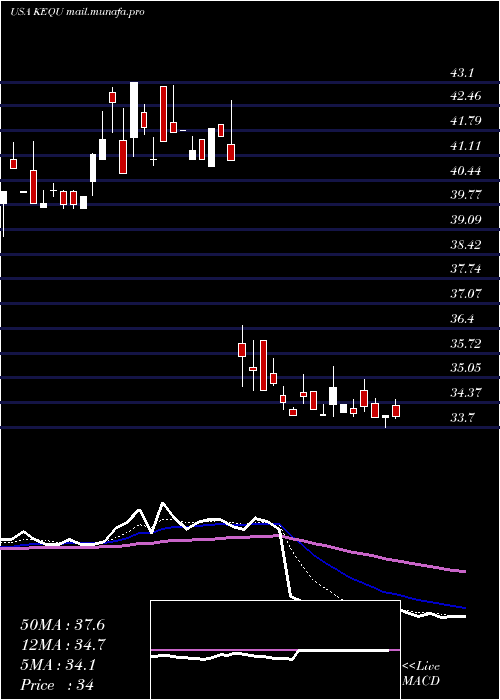The image size is (500, 700).
Task: Click the 40.44 price axis label
Action: pyautogui.click(x=466, y=171)
